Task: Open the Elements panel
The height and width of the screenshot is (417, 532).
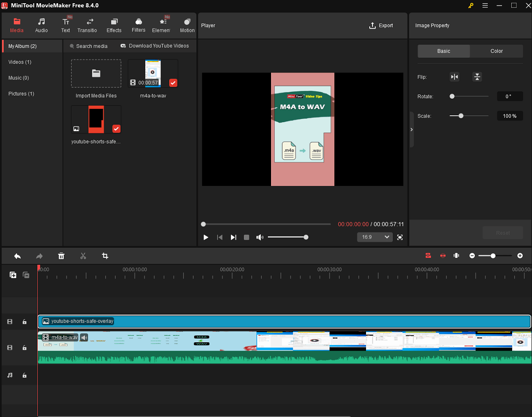Action: [162, 24]
